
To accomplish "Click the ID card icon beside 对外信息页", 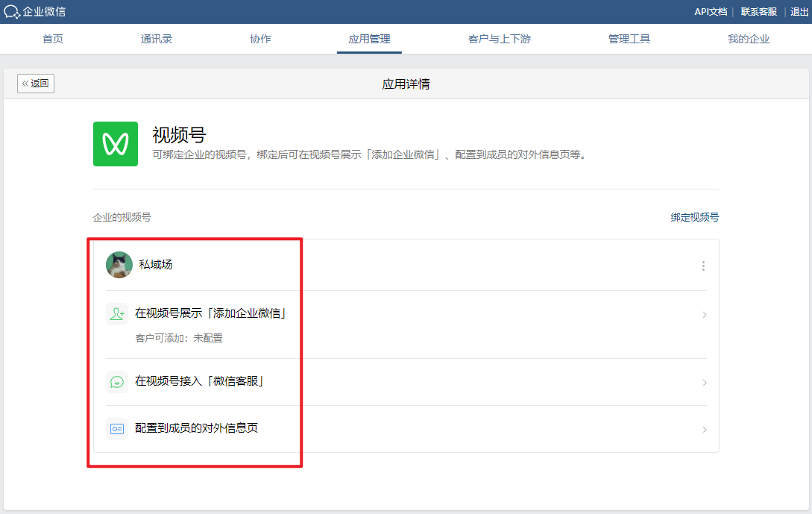I will point(117,429).
